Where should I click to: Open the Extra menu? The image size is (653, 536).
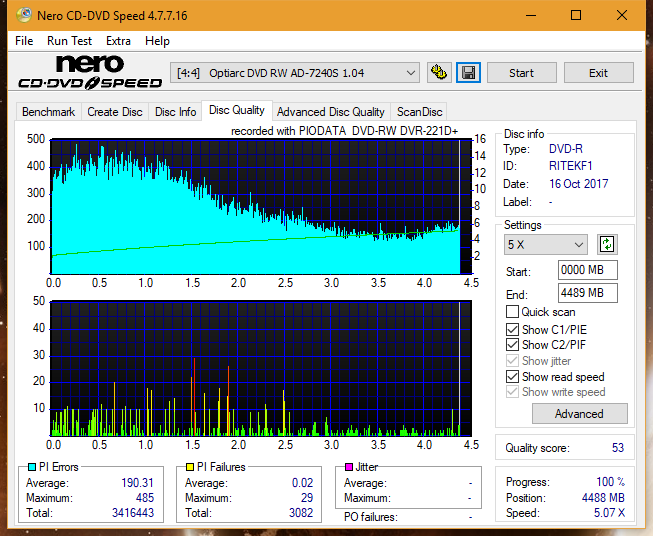[118, 41]
